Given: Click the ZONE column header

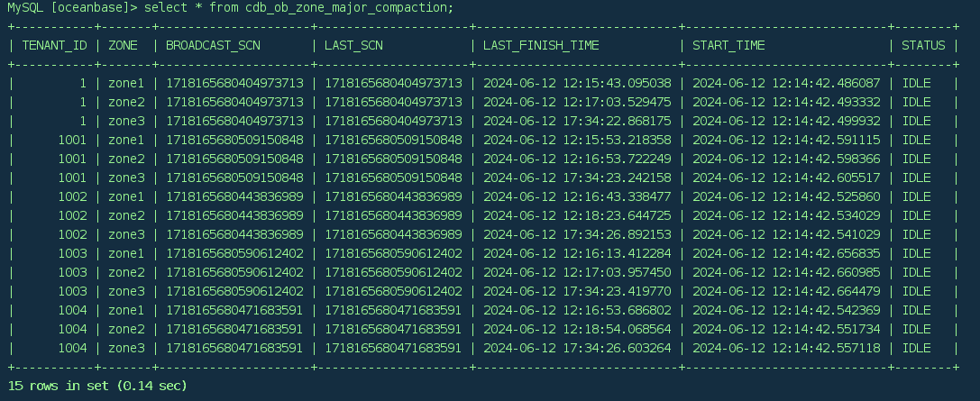Looking at the screenshot, I should [x=123, y=45].
